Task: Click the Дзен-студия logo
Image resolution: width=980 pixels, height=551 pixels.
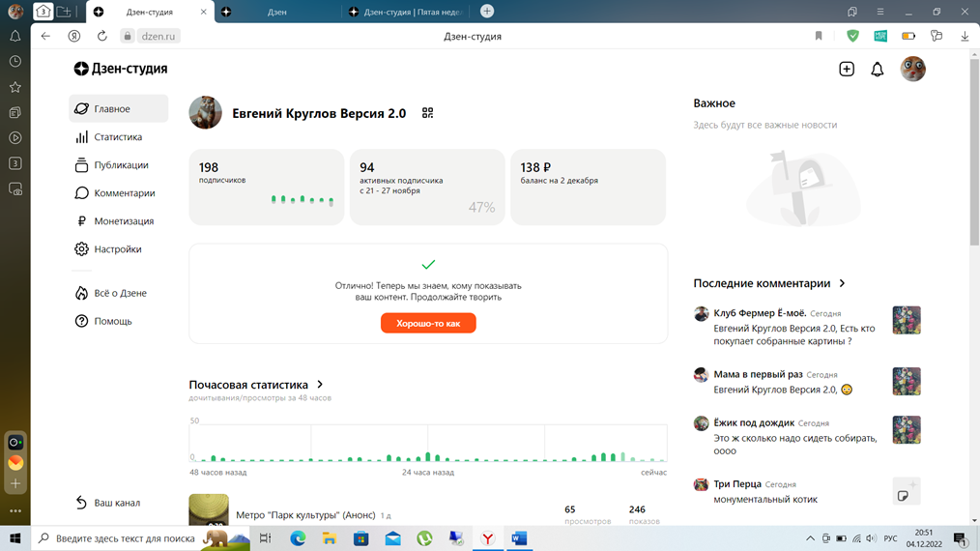Action: click(121, 69)
